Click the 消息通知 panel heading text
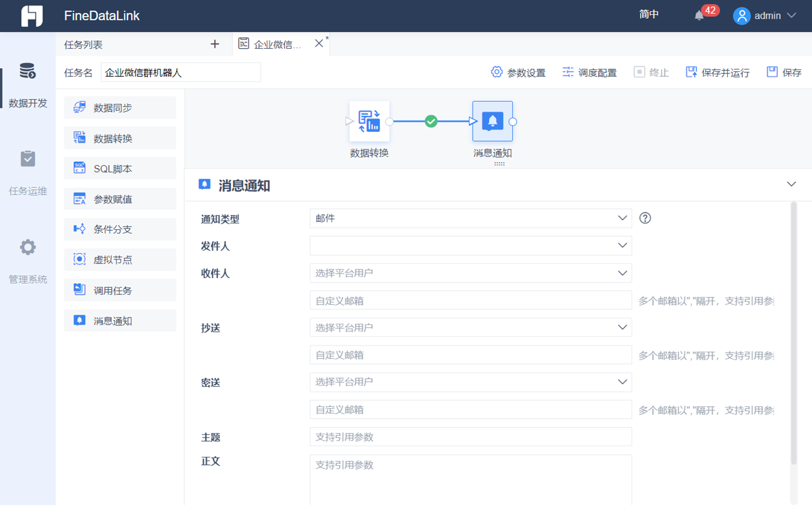The image size is (812, 505). [x=244, y=186]
